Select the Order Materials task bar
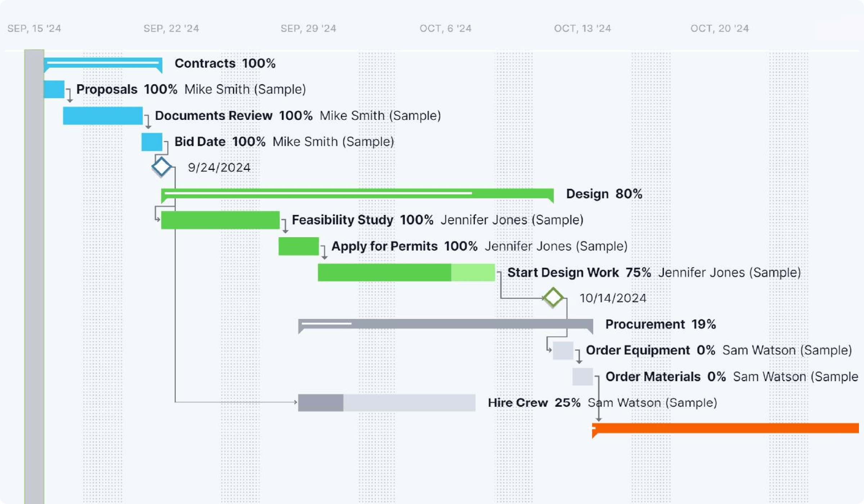Image resolution: width=864 pixels, height=504 pixels. pyautogui.click(x=582, y=377)
